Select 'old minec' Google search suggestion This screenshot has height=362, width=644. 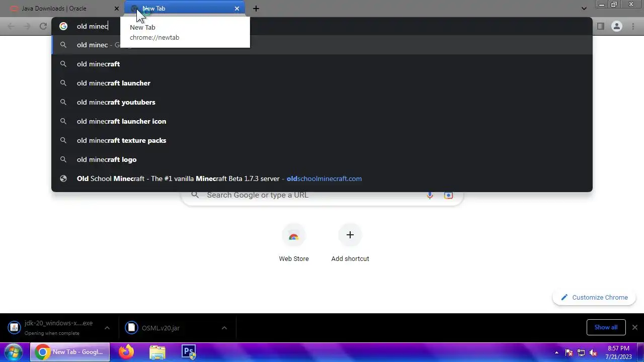tap(322, 45)
